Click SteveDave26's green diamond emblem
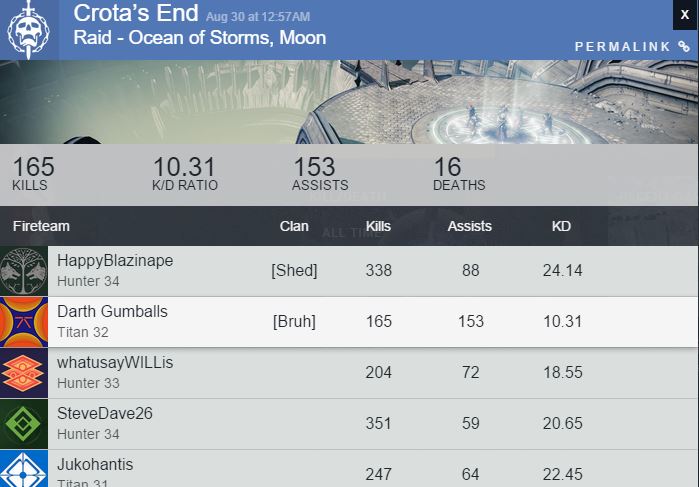The height and width of the screenshot is (487, 699). (23, 424)
